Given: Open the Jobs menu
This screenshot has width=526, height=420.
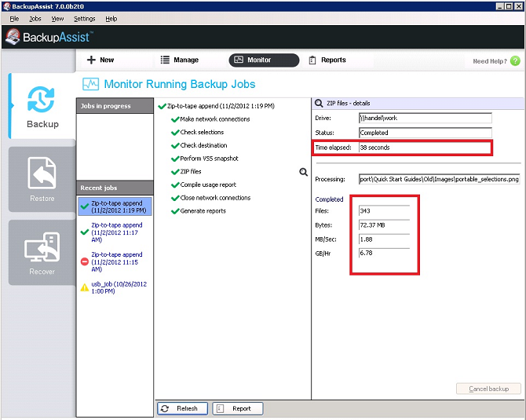Looking at the screenshot, I should coord(35,19).
